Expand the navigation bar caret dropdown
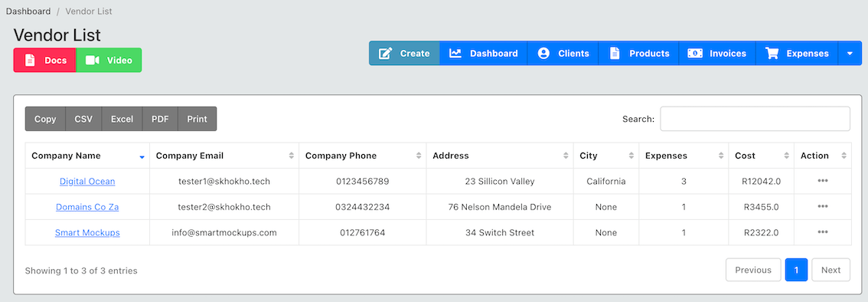Screen dimensions: 868x302 pos(850,53)
